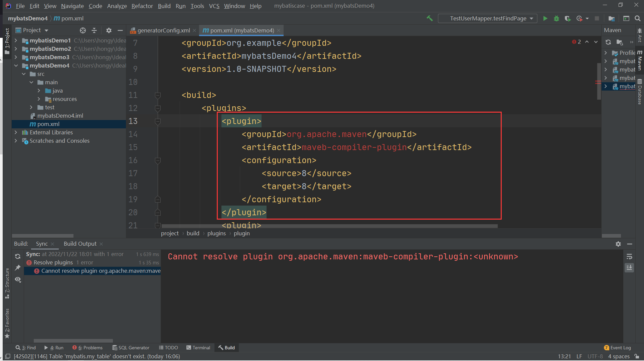The image size is (644, 361).
Task: Open Build panel settings gear
Action: (618, 244)
